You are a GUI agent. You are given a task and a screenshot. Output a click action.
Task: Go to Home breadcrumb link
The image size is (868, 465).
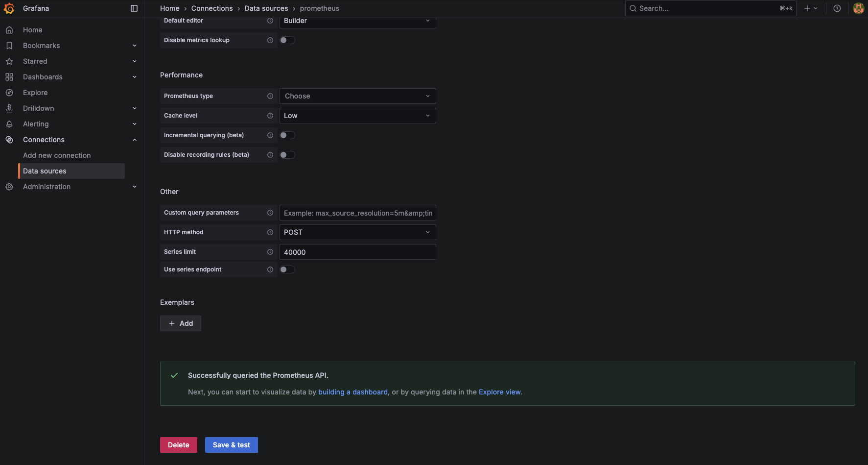coord(170,8)
